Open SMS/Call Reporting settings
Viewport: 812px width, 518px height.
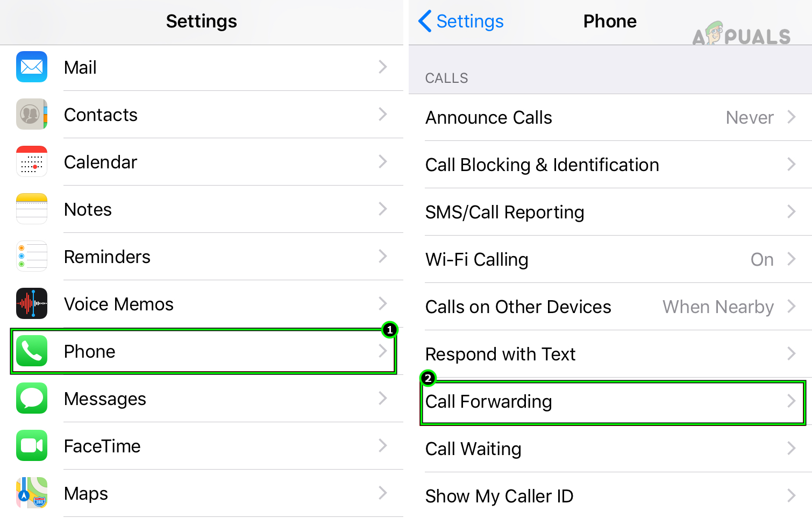pyautogui.click(x=610, y=212)
